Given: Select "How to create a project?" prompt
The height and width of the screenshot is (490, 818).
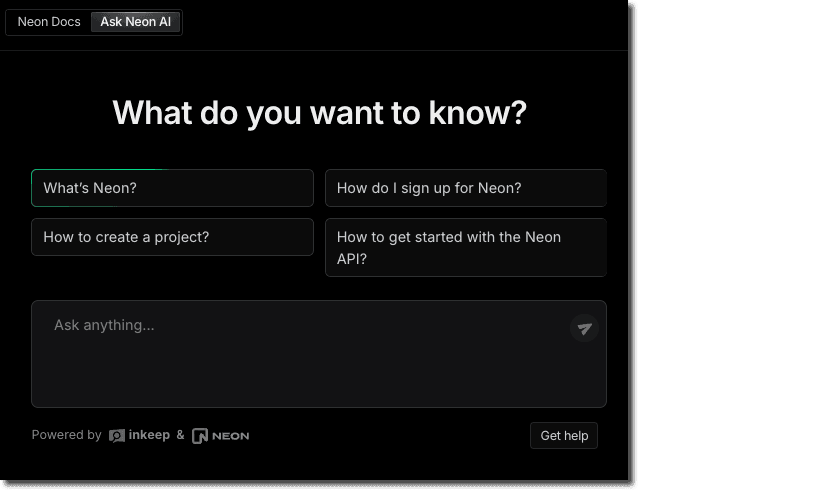Looking at the screenshot, I should 172,237.
